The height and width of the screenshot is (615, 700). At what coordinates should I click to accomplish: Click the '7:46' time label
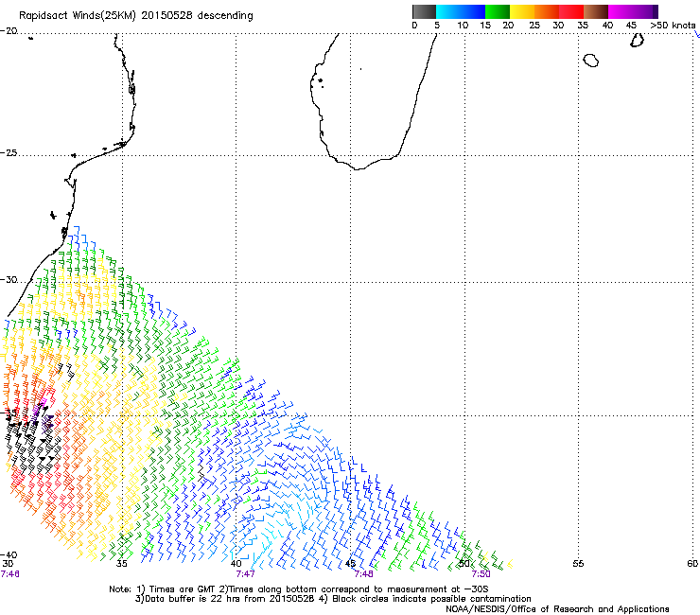coord(9,574)
